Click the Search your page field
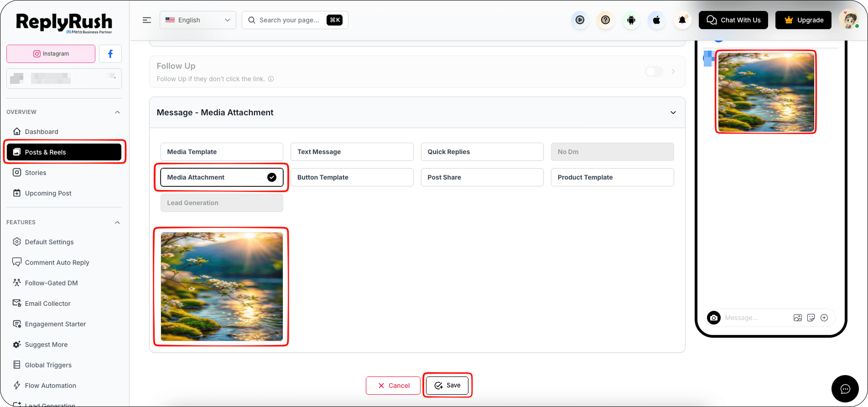The image size is (868, 407). pyautogui.click(x=295, y=20)
